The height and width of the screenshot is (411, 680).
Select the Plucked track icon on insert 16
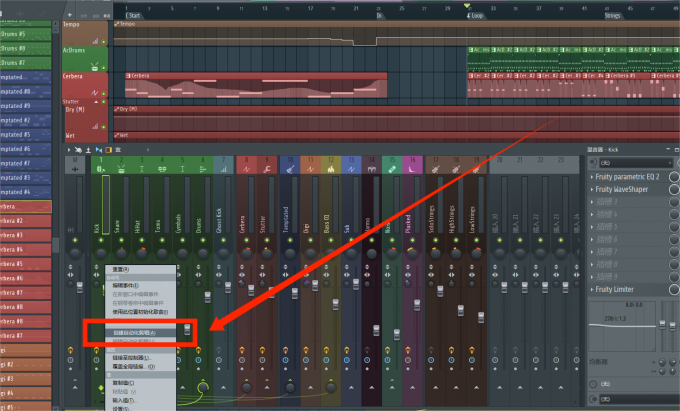pos(412,169)
